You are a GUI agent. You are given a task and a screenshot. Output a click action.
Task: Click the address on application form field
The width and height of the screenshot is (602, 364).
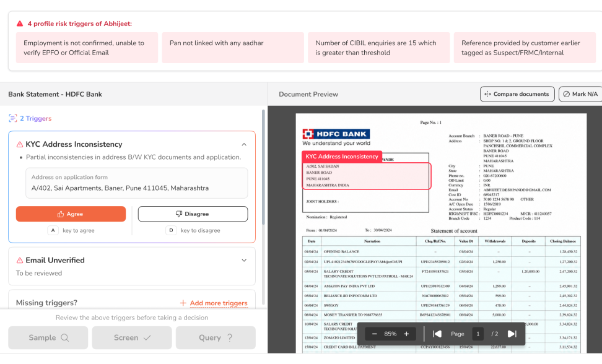pos(137,183)
